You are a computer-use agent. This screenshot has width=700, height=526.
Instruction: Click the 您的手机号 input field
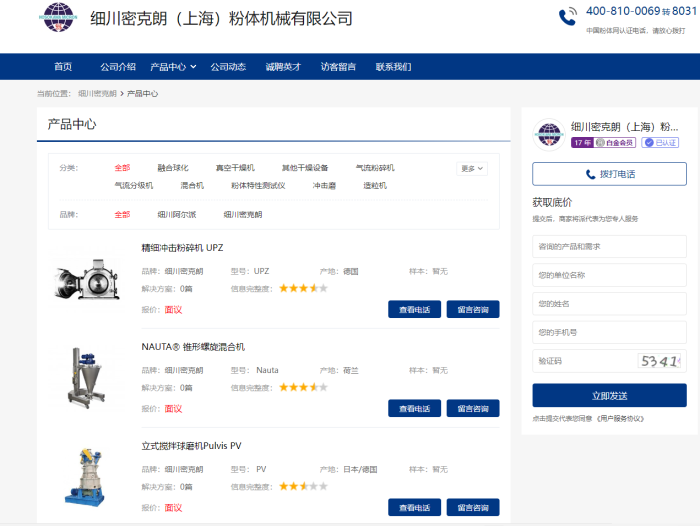tap(609, 332)
